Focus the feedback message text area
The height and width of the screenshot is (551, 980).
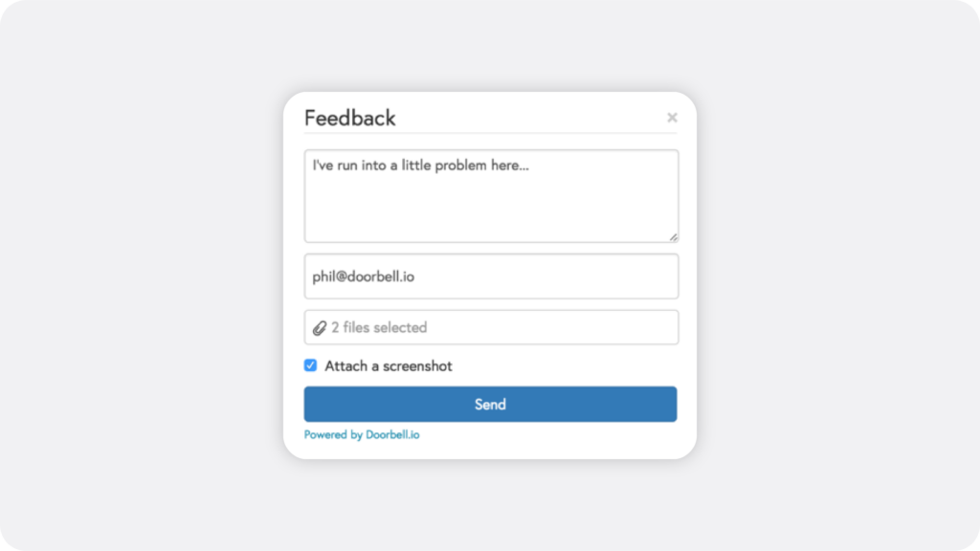click(x=491, y=196)
